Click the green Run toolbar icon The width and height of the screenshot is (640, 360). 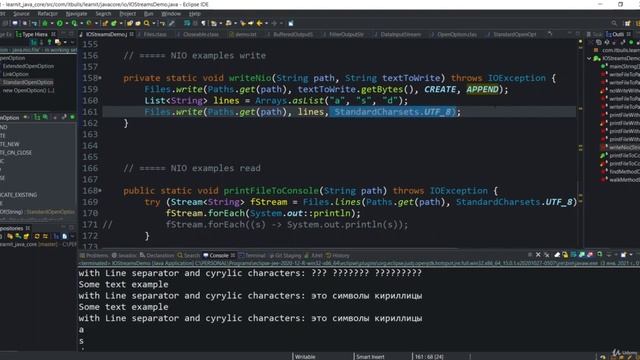(60, 23)
